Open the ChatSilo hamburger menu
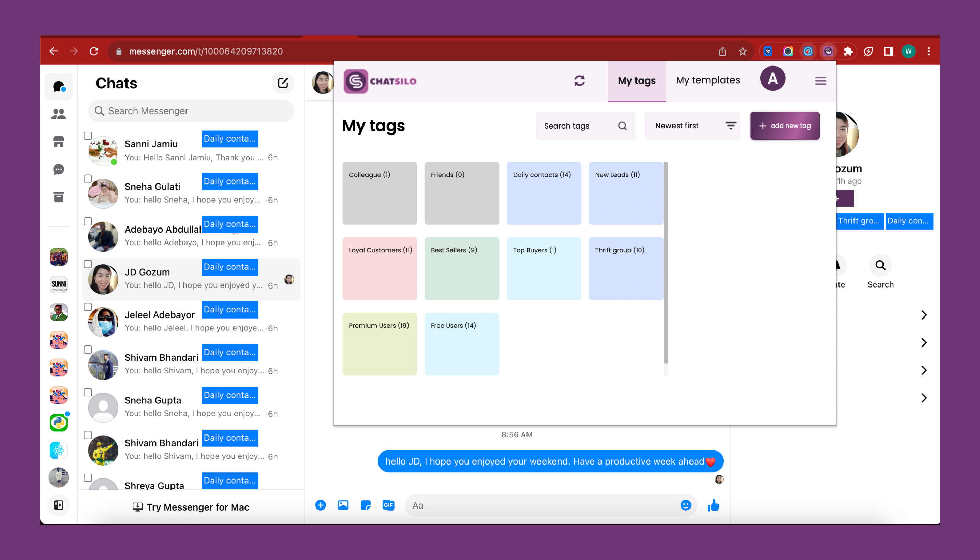This screenshot has width=980, height=560. click(820, 81)
